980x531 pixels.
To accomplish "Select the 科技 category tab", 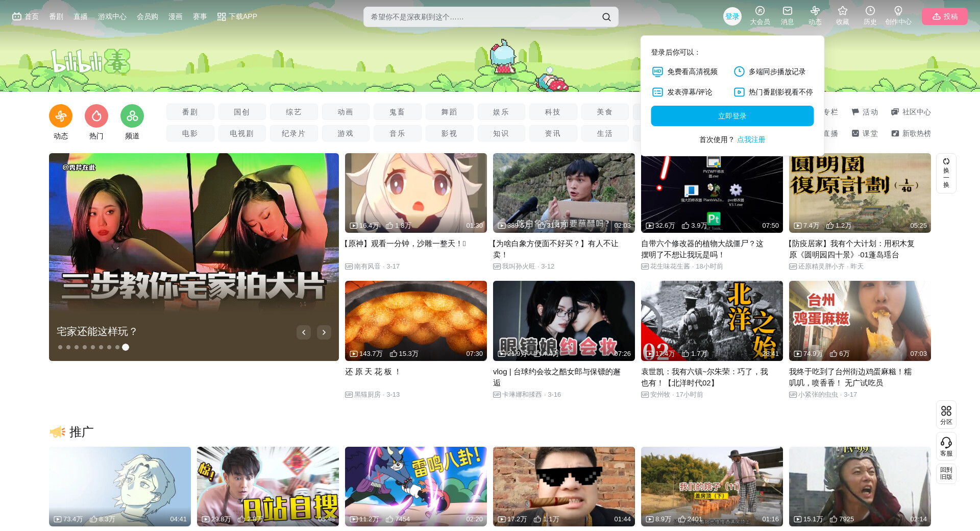I will click(x=553, y=112).
